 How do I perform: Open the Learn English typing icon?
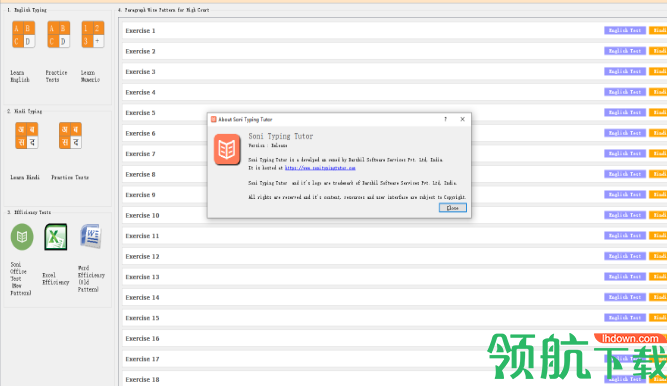(x=23, y=34)
